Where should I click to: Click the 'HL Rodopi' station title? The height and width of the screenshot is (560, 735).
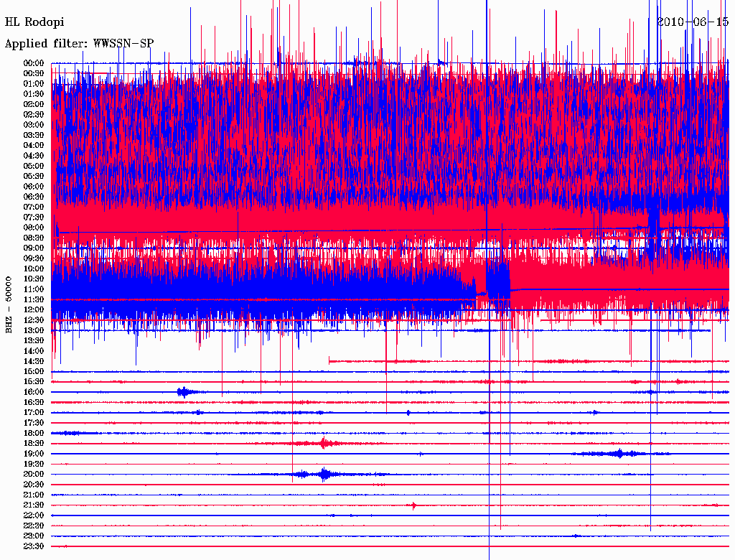pos(34,22)
